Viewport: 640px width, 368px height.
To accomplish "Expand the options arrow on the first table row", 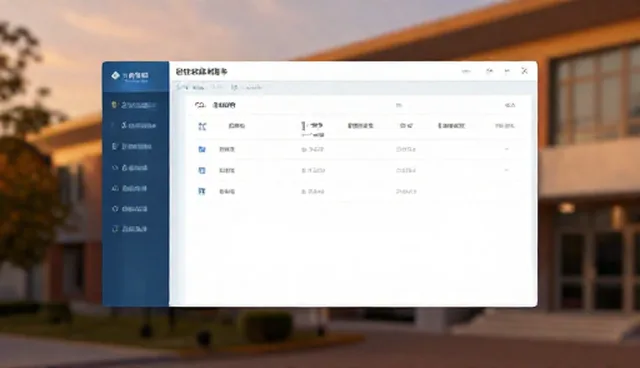I will (507, 149).
